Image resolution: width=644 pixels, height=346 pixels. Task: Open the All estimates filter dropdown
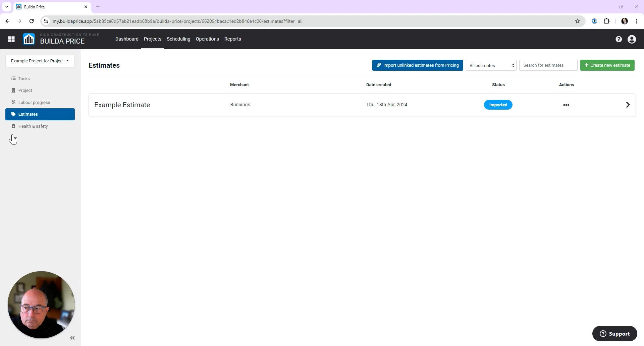[491, 65]
